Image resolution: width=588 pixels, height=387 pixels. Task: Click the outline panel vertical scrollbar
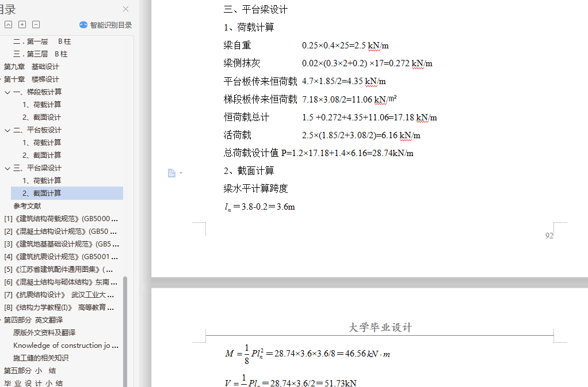point(125,332)
